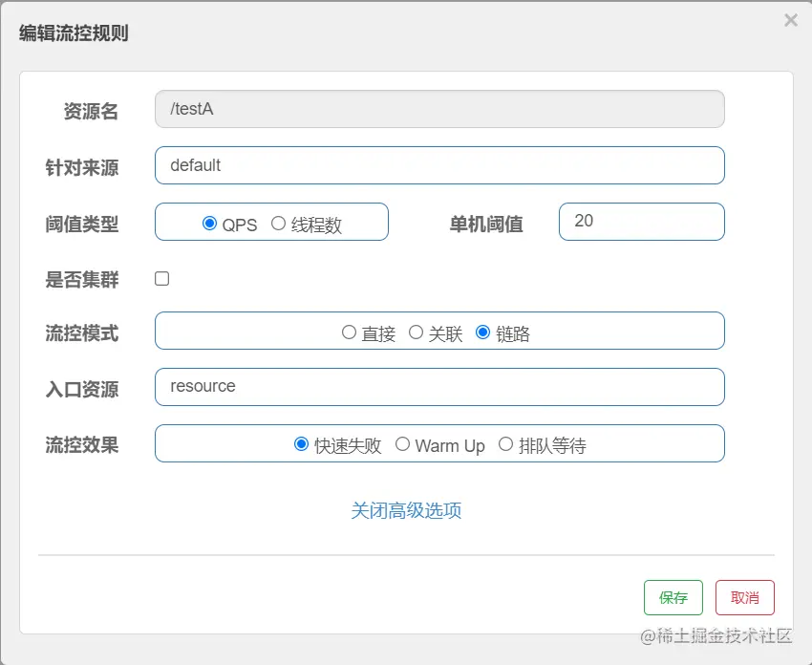Click the 编辑流控规则 dialog title
812x665 pixels.
pos(74,33)
